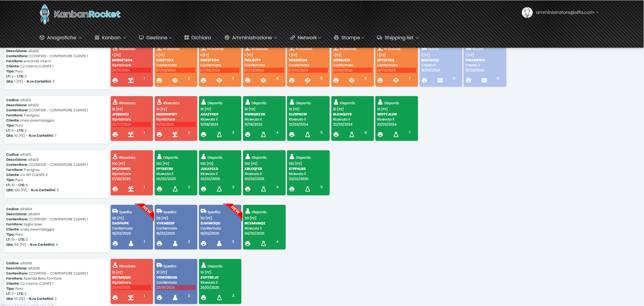Viewport: 644px width, 306px height.
Task: Click printer icon on DASFIUPK card
Action: tap(115, 243)
